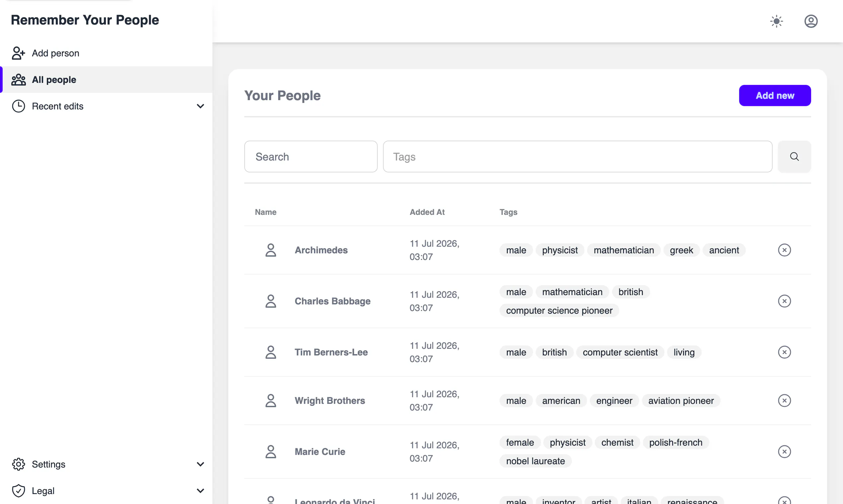Image resolution: width=843 pixels, height=504 pixels.
Task: Click the Remember Your People title
Action: point(85,20)
